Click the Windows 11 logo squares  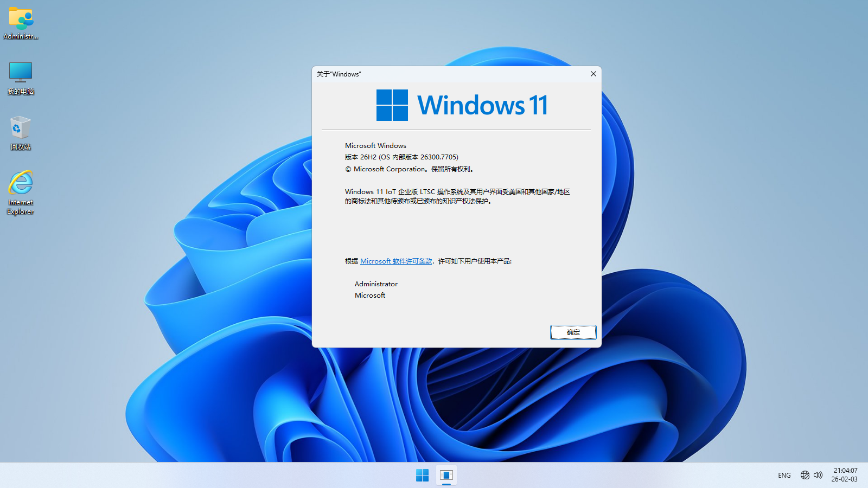(x=392, y=105)
